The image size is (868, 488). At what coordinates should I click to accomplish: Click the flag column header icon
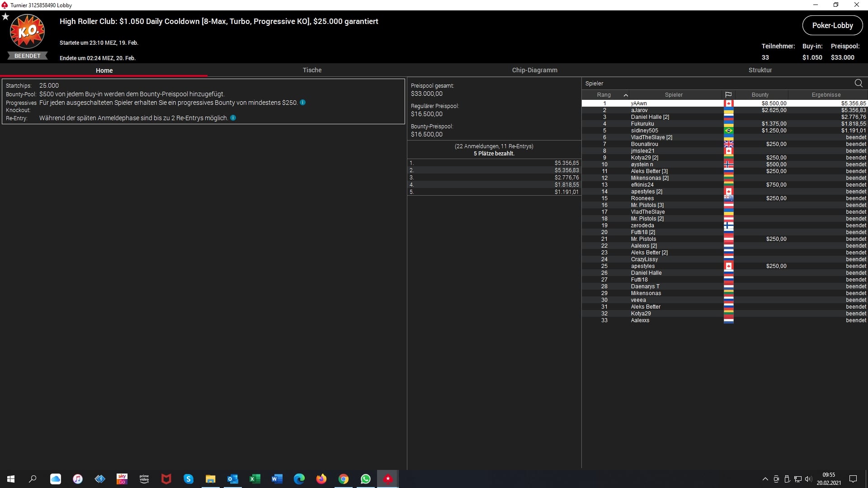[x=728, y=95]
